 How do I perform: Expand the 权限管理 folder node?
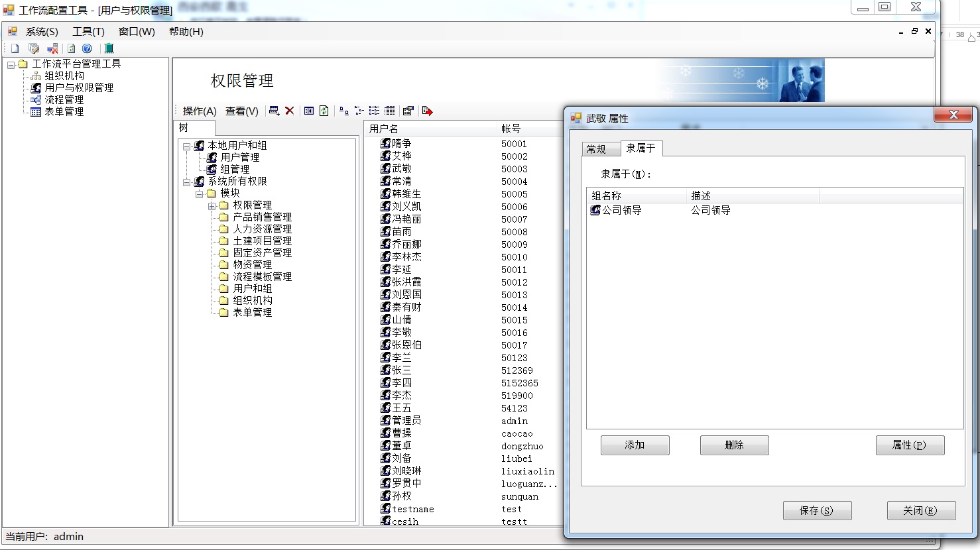tap(212, 205)
